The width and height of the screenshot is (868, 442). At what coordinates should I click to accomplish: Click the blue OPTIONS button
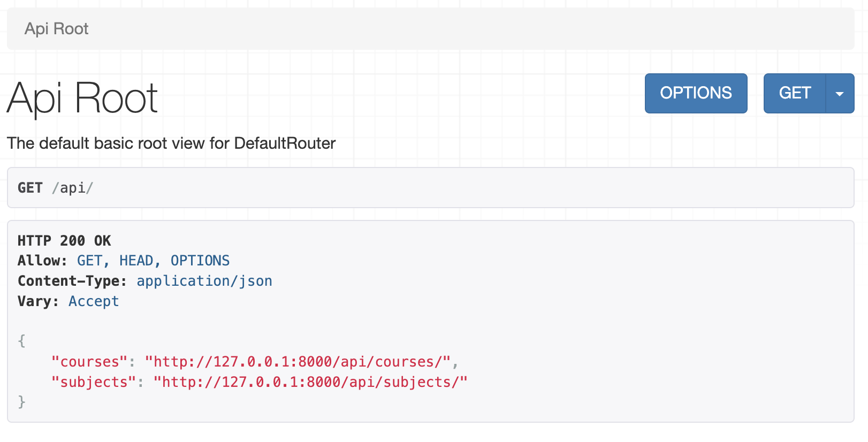click(696, 93)
